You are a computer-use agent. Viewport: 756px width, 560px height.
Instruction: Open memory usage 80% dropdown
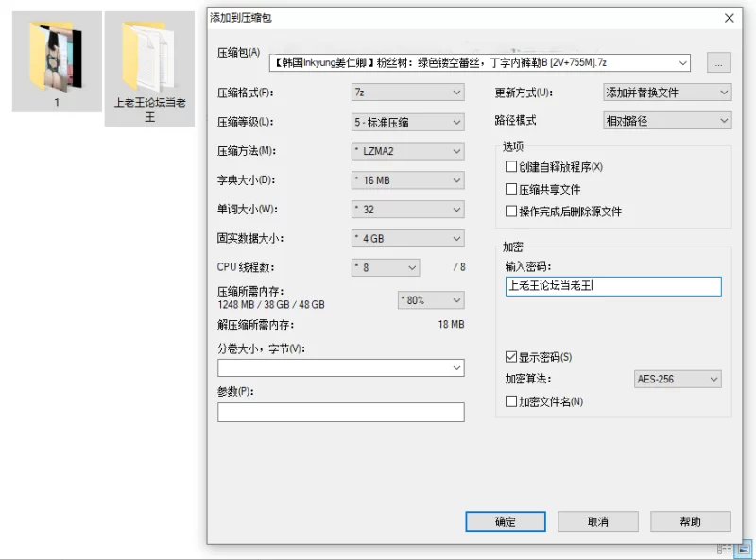tap(431, 300)
